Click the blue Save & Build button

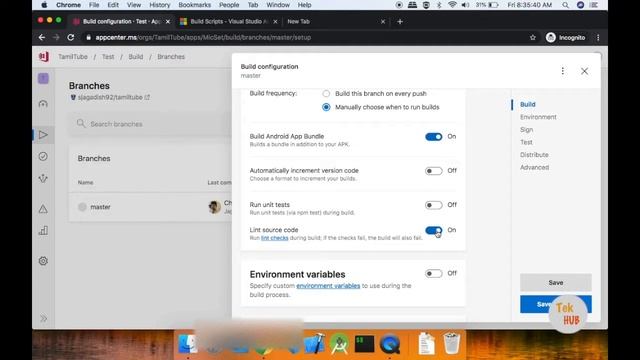point(556,304)
